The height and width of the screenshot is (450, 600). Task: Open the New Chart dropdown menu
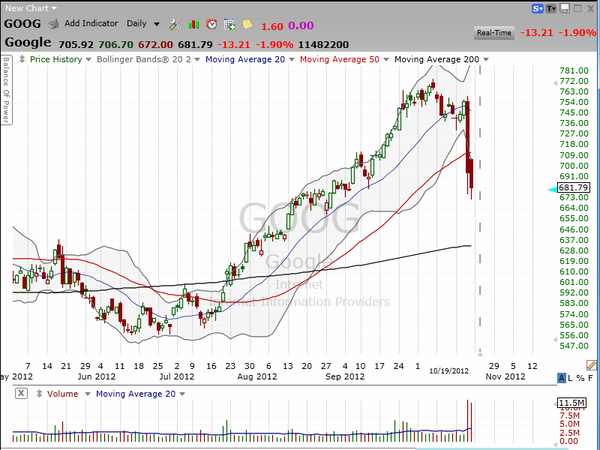(x=31, y=8)
